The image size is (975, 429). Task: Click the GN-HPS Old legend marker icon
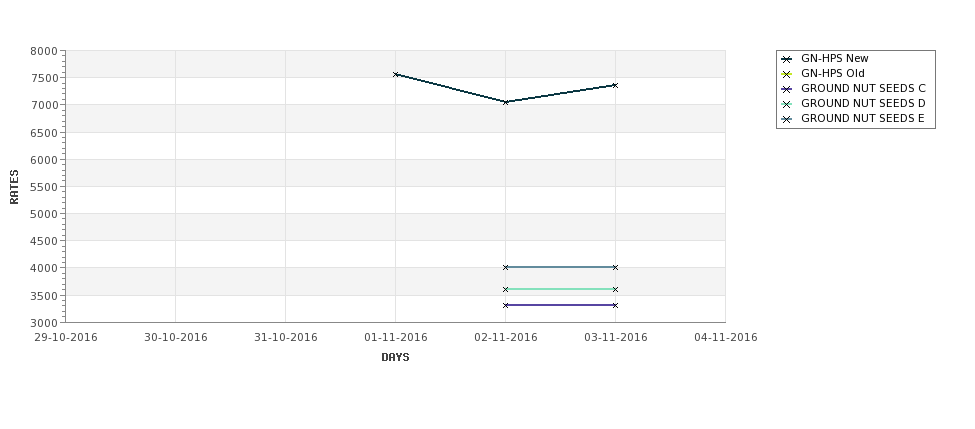pyautogui.click(x=787, y=74)
